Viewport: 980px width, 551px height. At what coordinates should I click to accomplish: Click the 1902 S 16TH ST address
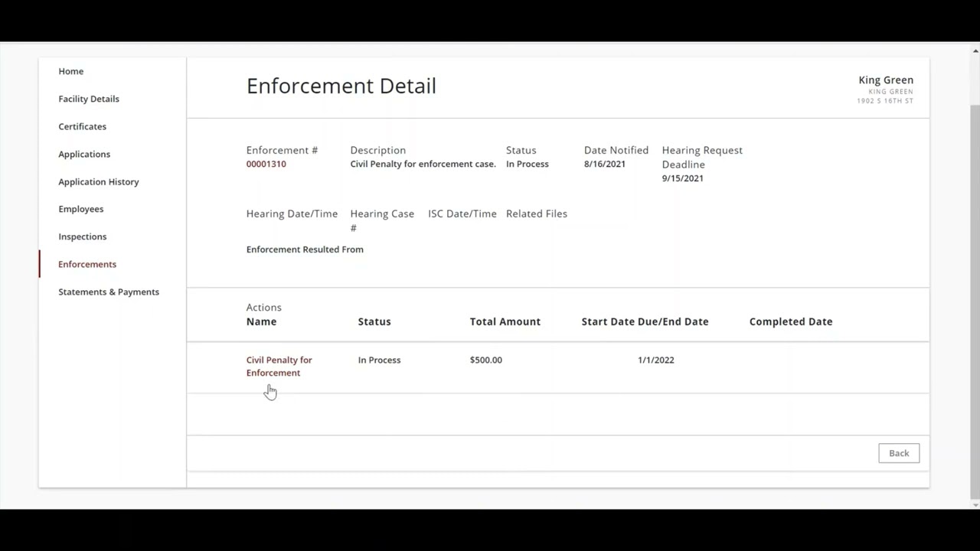(x=885, y=101)
